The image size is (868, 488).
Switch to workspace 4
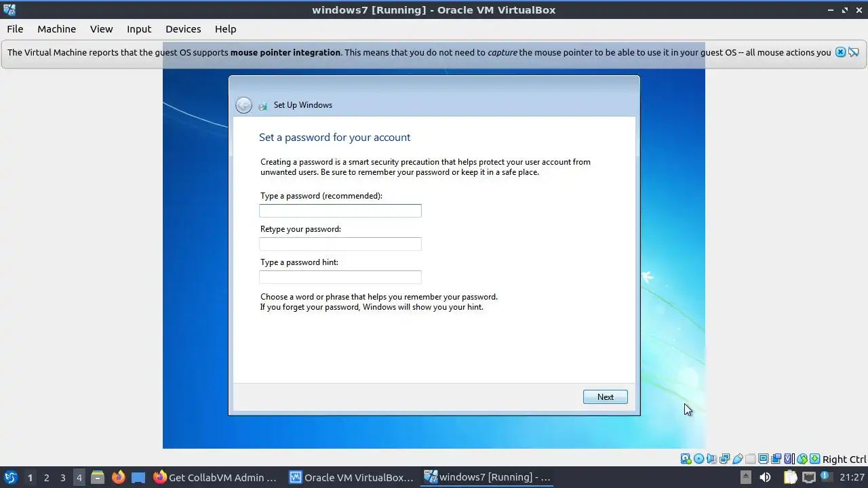click(x=79, y=477)
